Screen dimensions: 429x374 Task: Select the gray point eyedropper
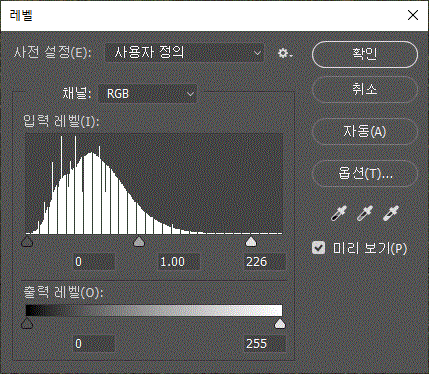point(365,213)
